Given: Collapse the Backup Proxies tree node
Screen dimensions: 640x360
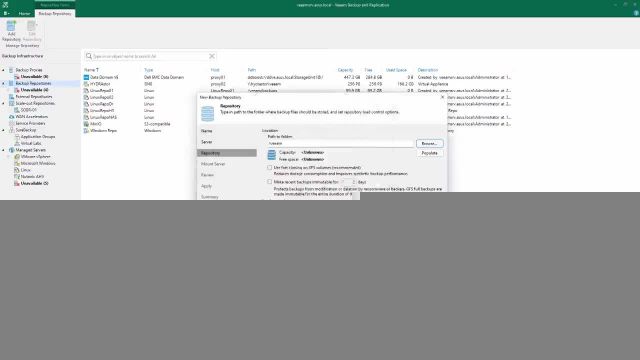Looking at the screenshot, I should pyautogui.click(x=3, y=70).
